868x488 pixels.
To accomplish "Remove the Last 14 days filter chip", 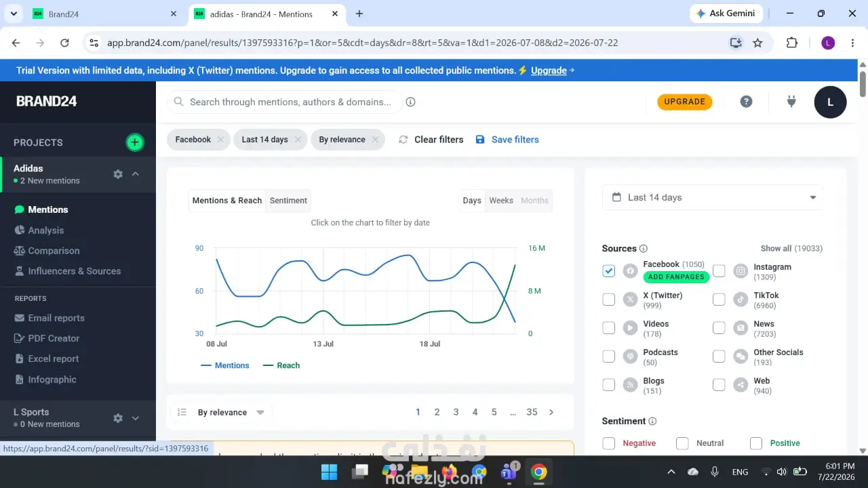I will (x=297, y=140).
